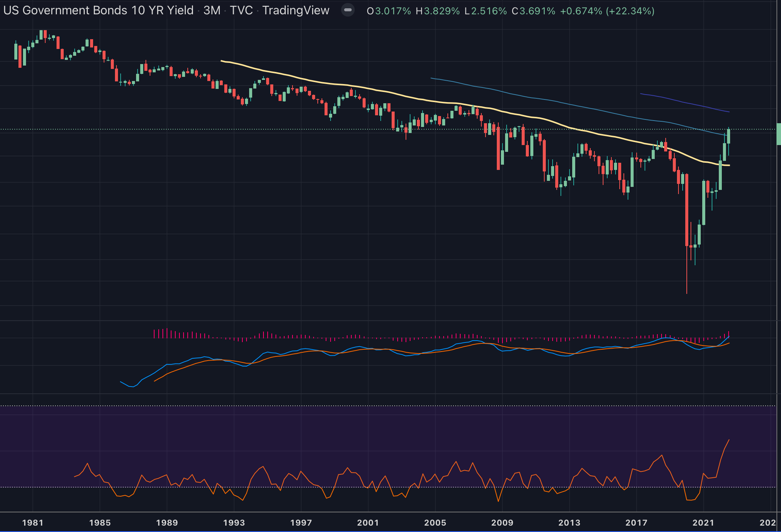Viewport: 781px width, 532px height.
Task: Click the 2005 label on the time axis
Action: coord(435,523)
